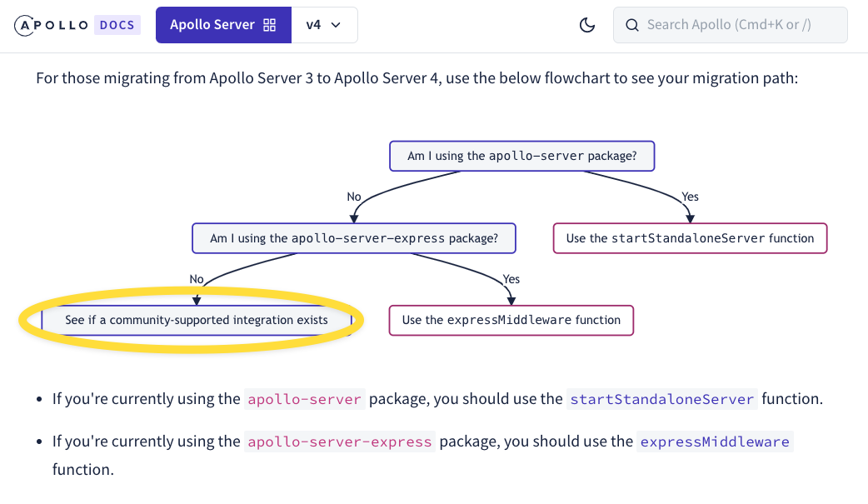Open the DOCS badge link
The height and width of the screenshot is (504, 868).
117,26
